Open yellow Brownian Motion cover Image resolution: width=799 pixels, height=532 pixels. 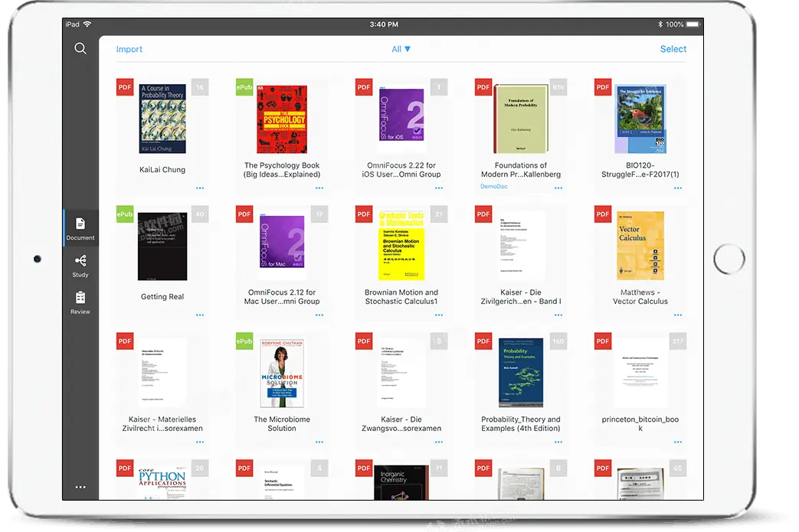(401, 246)
